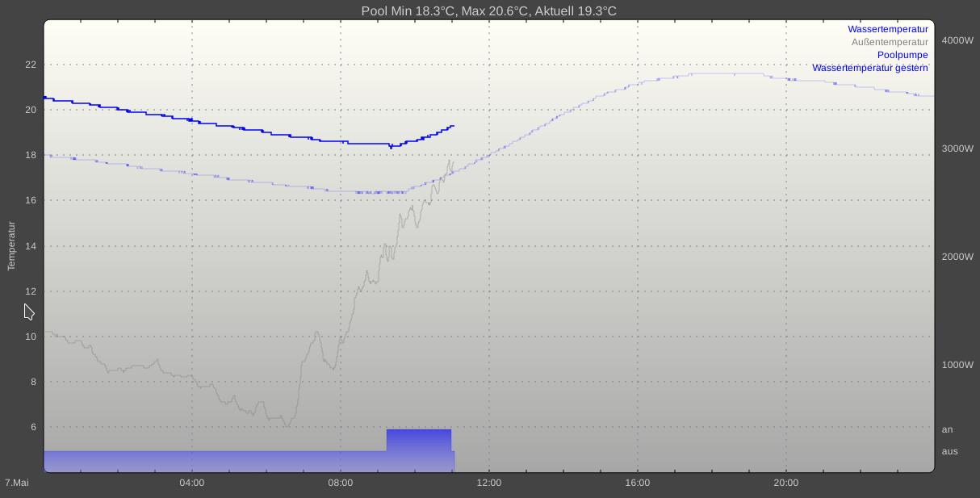The height and width of the screenshot is (498, 980).
Task: Click the vertical Temperatur axis title
Action: (x=12, y=245)
